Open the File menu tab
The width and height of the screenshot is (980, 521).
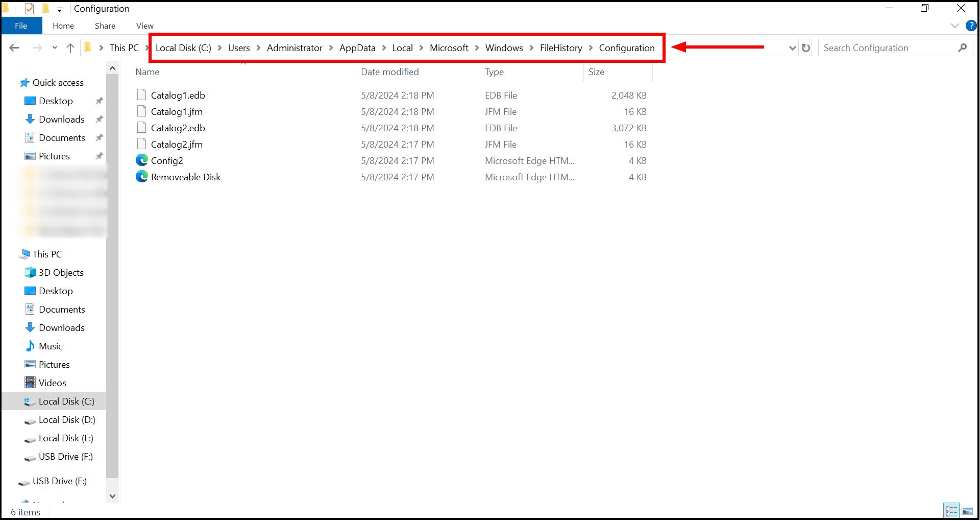tap(21, 26)
